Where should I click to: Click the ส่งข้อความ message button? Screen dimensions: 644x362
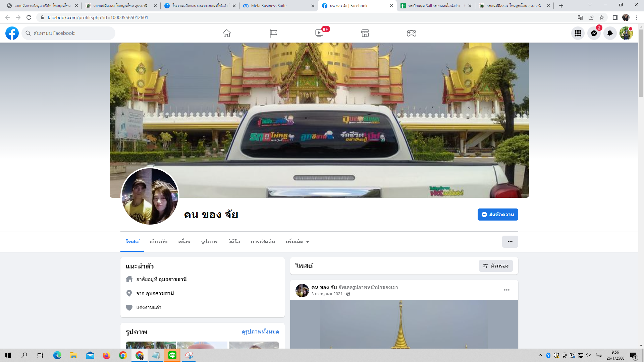pyautogui.click(x=498, y=215)
